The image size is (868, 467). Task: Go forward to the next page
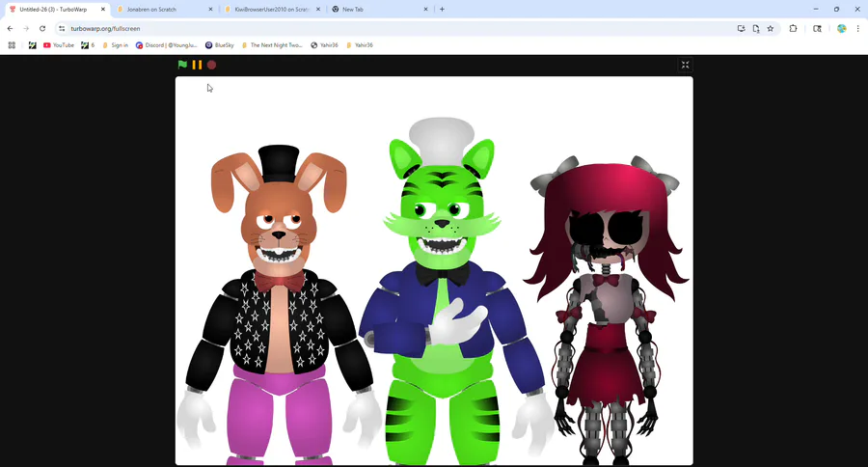26,28
